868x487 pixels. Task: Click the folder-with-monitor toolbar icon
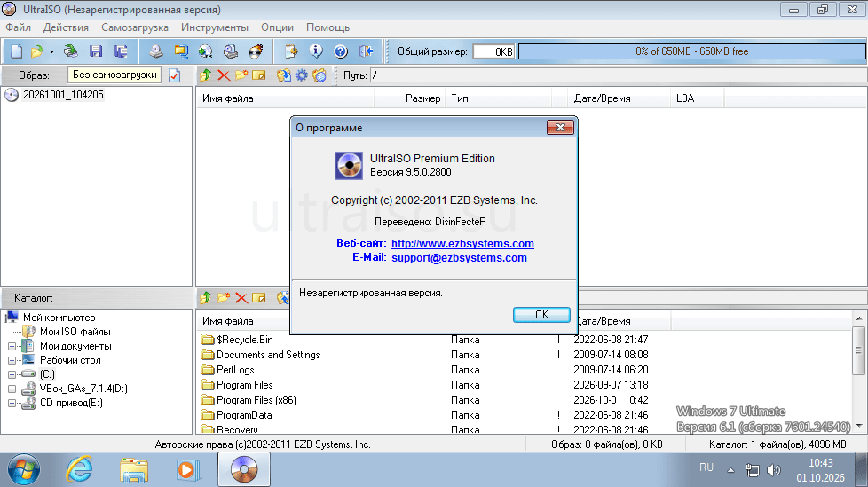pyautogui.click(x=181, y=51)
